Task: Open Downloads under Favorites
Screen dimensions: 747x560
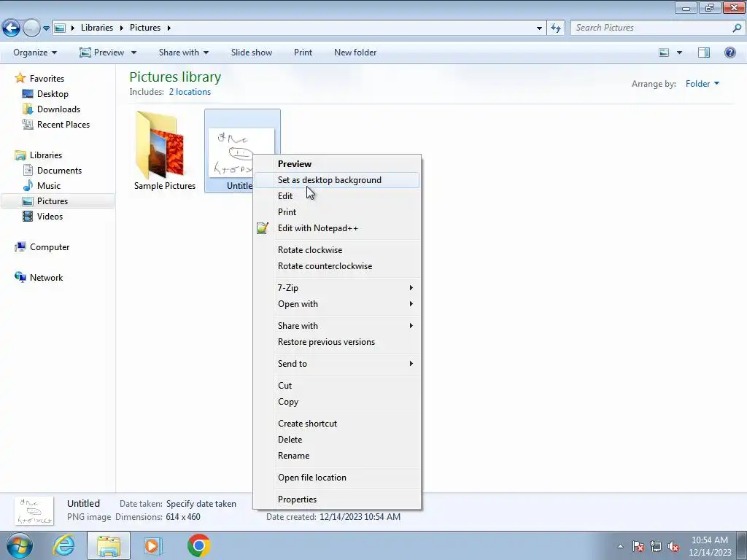Action: click(x=58, y=109)
